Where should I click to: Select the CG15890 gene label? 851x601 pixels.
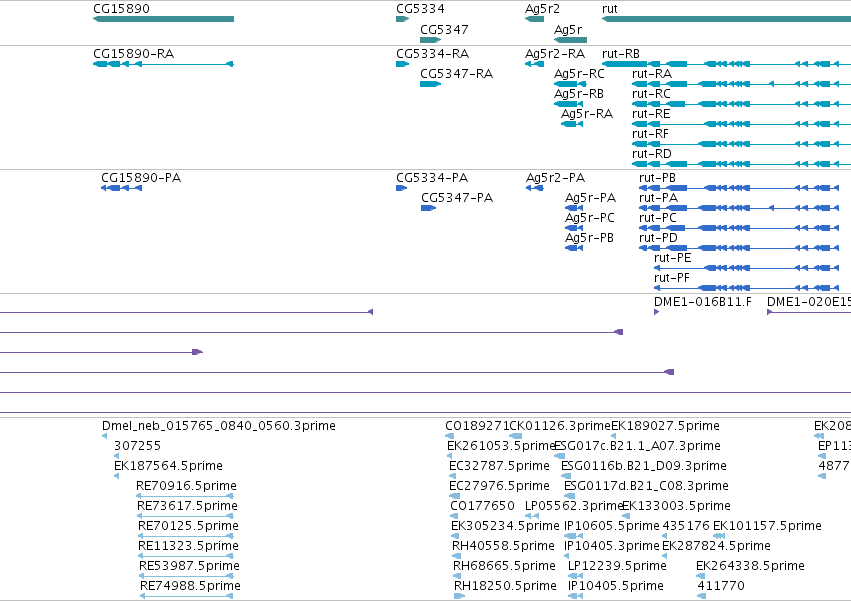[121, 9]
